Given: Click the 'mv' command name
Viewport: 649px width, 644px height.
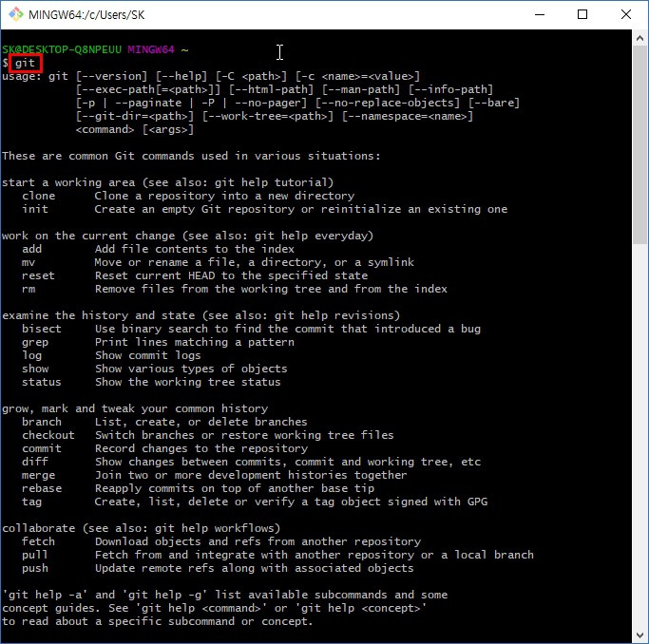Looking at the screenshot, I should coord(29,262).
